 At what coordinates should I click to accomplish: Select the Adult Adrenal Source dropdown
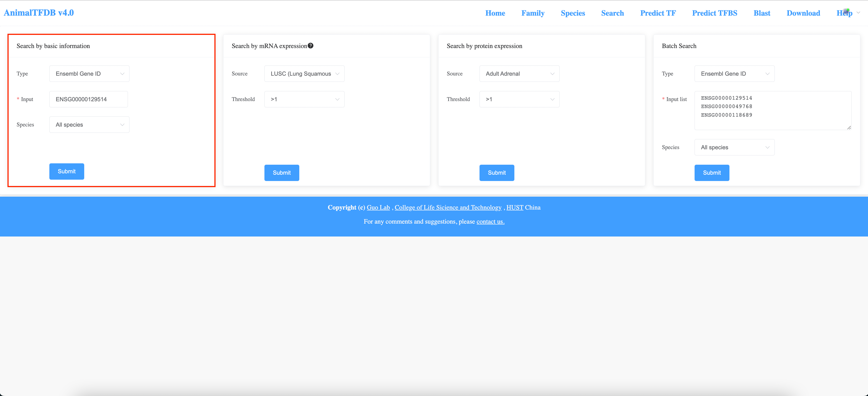pos(519,74)
